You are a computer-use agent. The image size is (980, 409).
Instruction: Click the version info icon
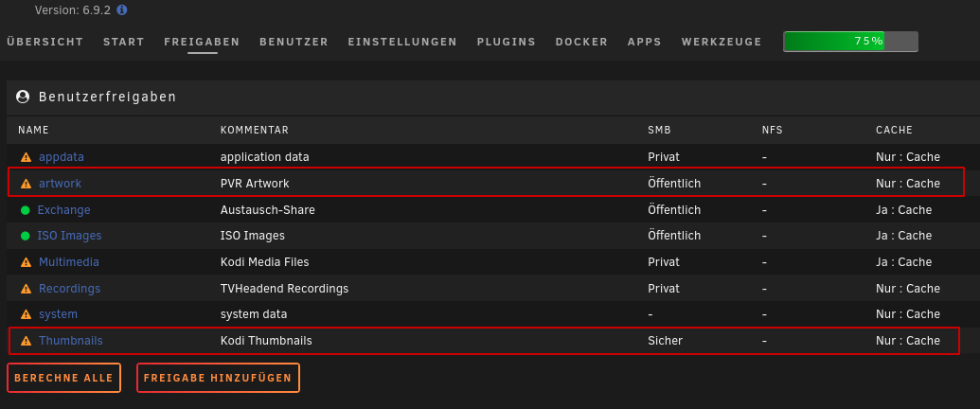point(122,10)
